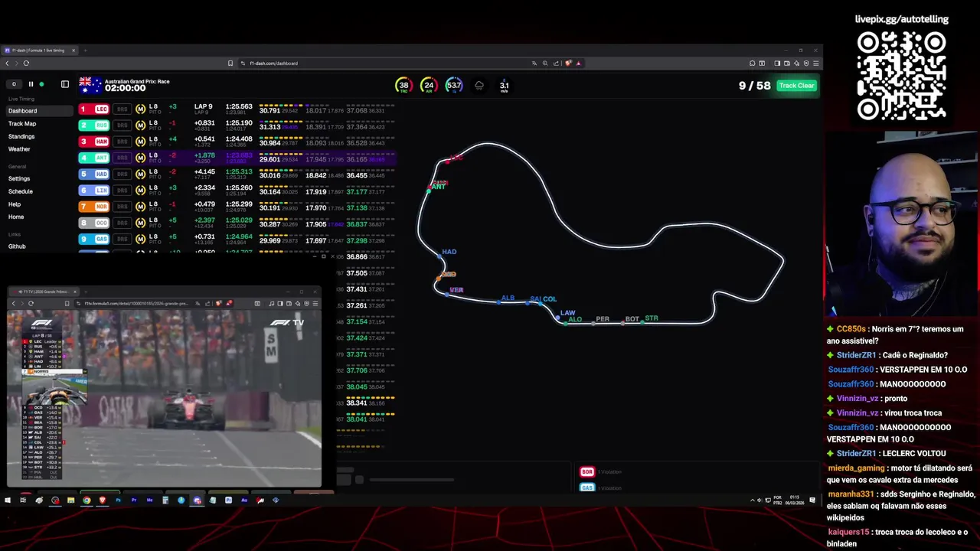Screen dimensions: 980x551
Task: Click the delay counter box showing 0
Action: point(14,84)
